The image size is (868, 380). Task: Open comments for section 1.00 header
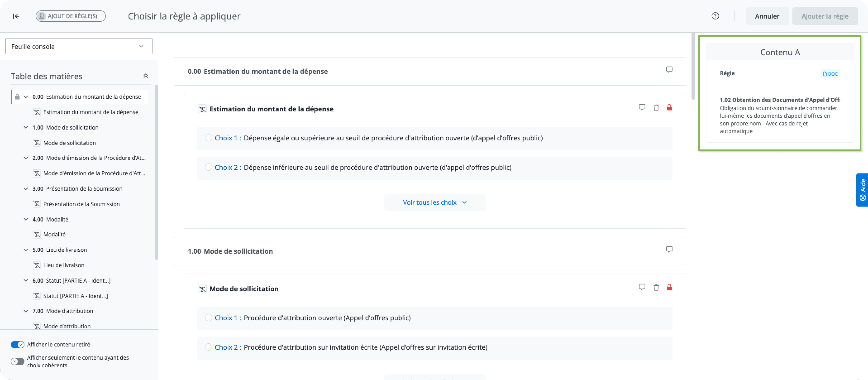pyautogui.click(x=669, y=250)
